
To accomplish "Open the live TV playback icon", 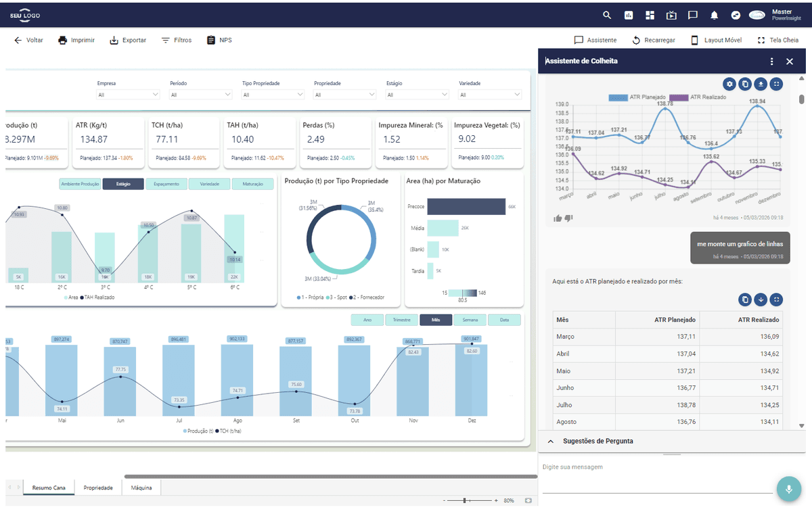I will click(x=671, y=15).
